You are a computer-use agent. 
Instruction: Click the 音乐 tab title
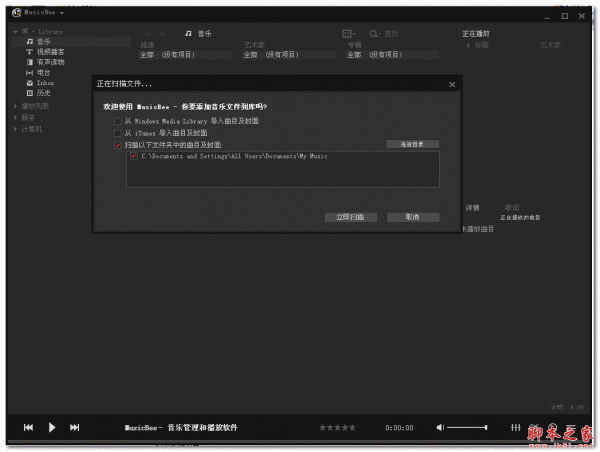pos(205,34)
